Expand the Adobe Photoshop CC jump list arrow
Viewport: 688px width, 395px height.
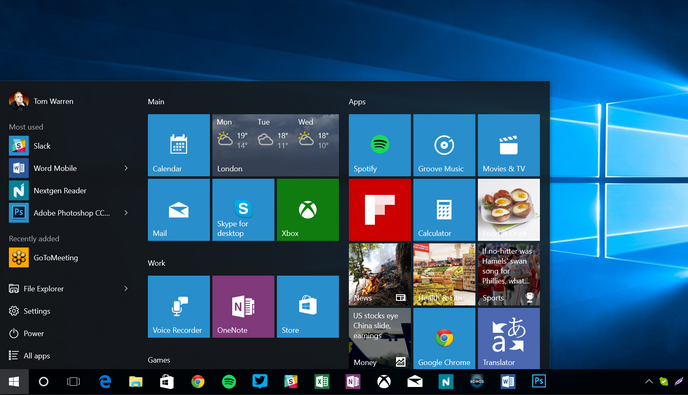tap(126, 213)
